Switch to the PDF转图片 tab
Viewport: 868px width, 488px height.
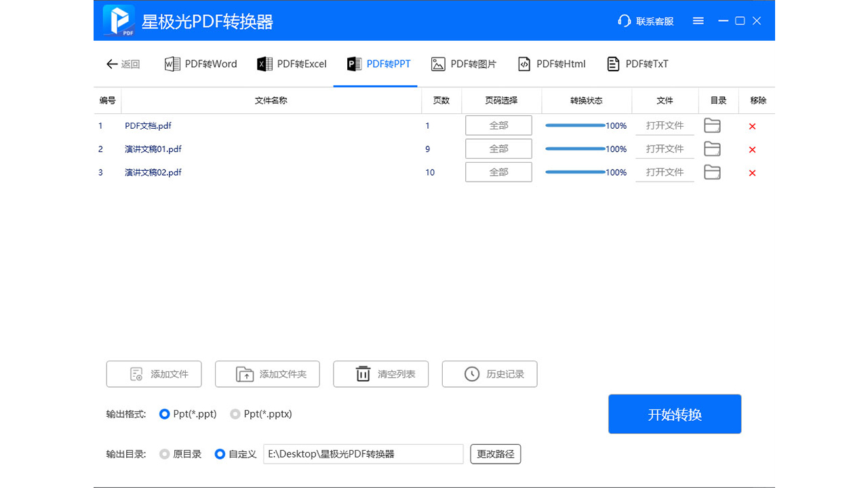point(463,64)
